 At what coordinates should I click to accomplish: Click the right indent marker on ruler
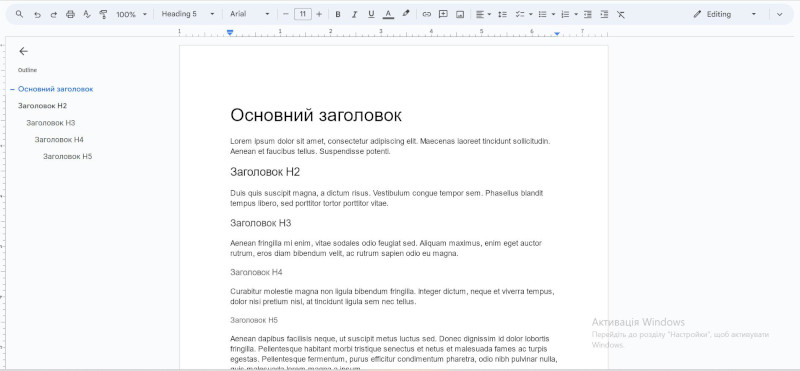pos(557,34)
